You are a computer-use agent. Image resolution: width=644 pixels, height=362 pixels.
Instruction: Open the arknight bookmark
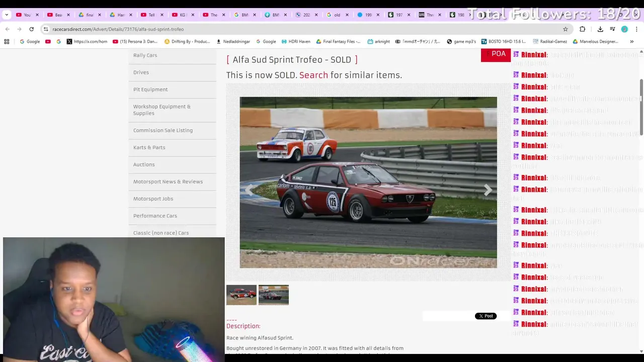pyautogui.click(x=378, y=42)
